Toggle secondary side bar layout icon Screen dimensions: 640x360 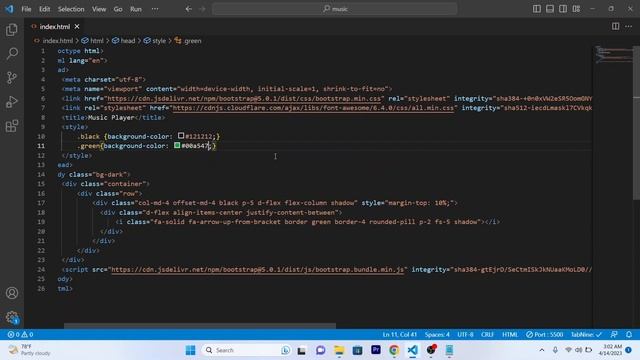563,9
